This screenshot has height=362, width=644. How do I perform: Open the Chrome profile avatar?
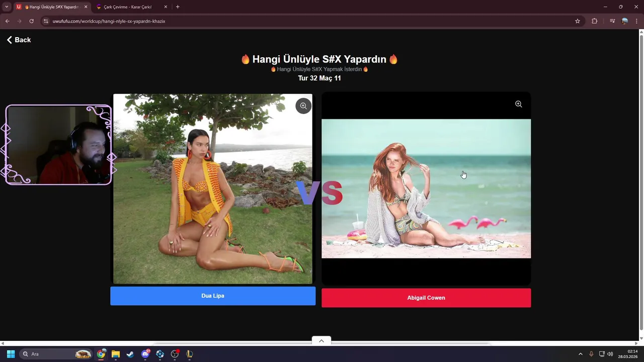point(625,21)
